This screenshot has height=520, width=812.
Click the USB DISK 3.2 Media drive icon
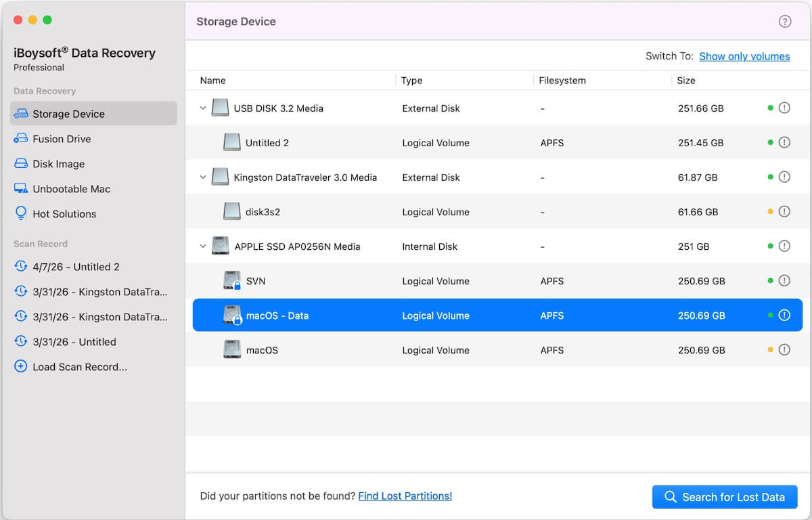220,108
